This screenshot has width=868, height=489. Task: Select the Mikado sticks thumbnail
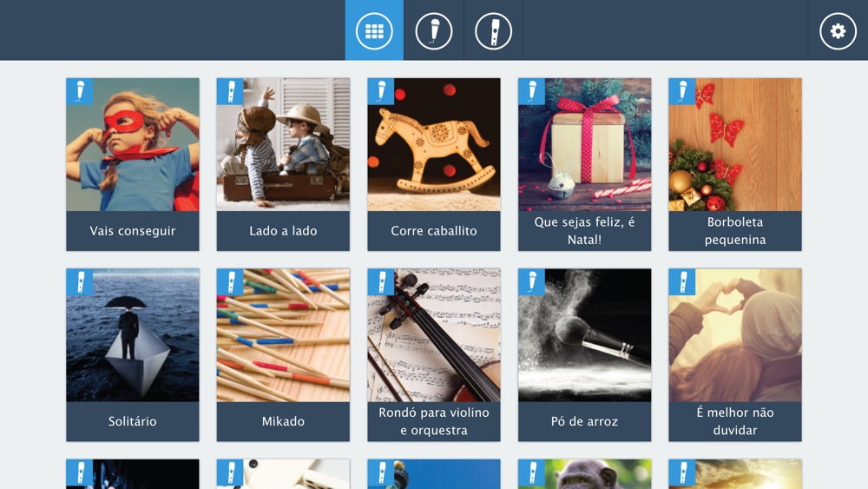[x=284, y=335]
